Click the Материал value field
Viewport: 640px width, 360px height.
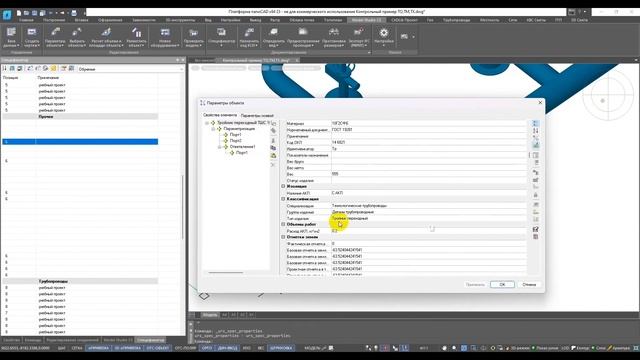click(x=428, y=123)
